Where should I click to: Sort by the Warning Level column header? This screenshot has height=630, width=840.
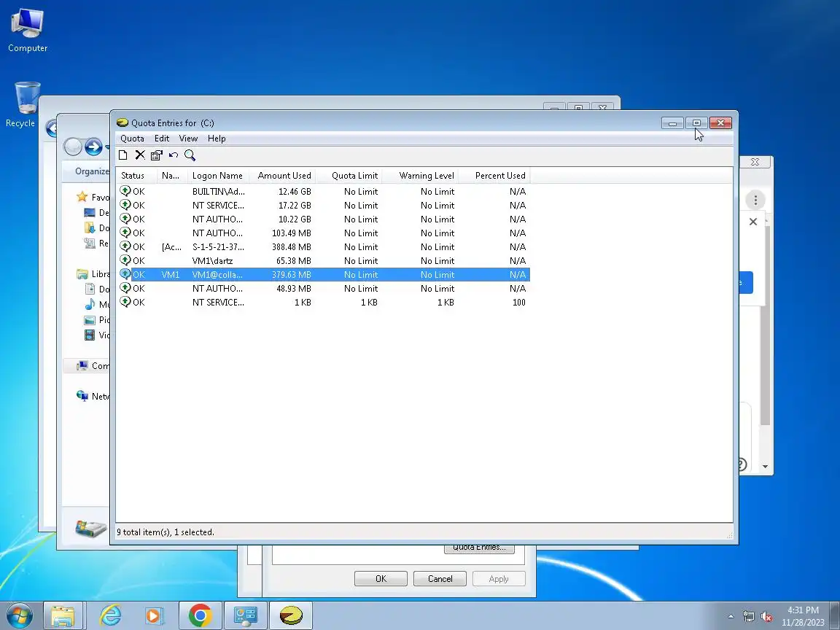pos(421,176)
